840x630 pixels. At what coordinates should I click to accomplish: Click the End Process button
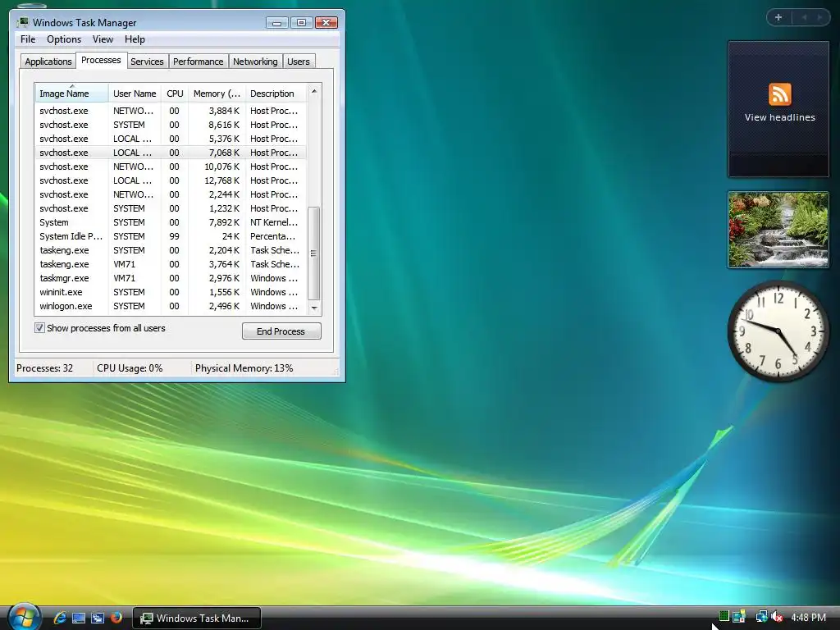281,331
